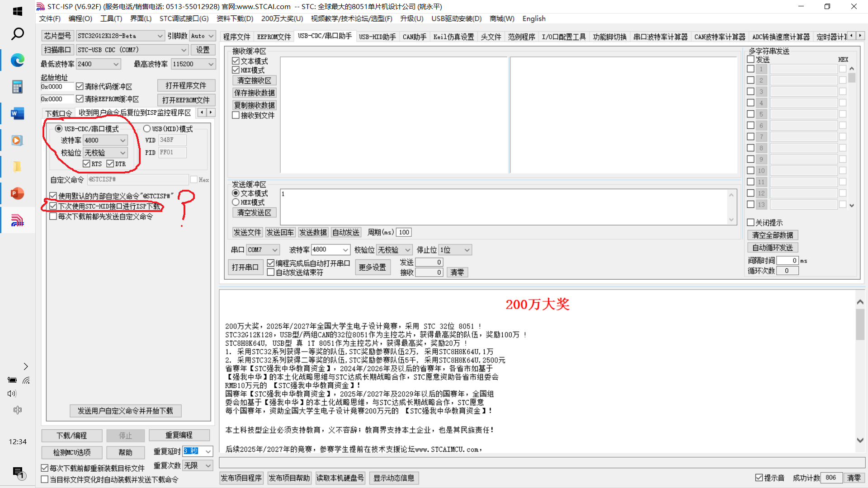Click 清空接收区 button

click(254, 80)
